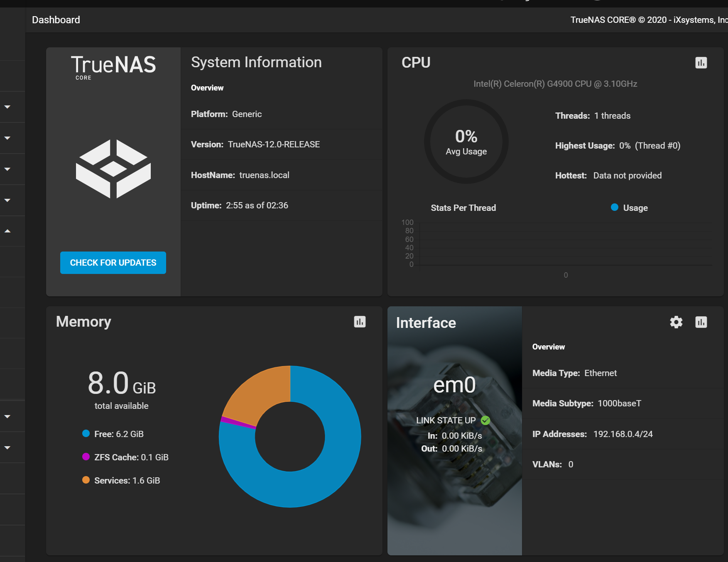Click the Out: 0.00 KiB/s value
Image resolution: width=728 pixels, height=562 pixels.
point(452,449)
